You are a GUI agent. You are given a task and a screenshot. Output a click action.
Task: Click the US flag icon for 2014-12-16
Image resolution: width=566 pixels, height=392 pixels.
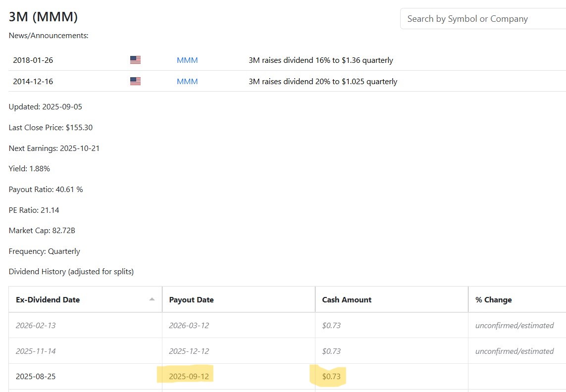point(135,81)
